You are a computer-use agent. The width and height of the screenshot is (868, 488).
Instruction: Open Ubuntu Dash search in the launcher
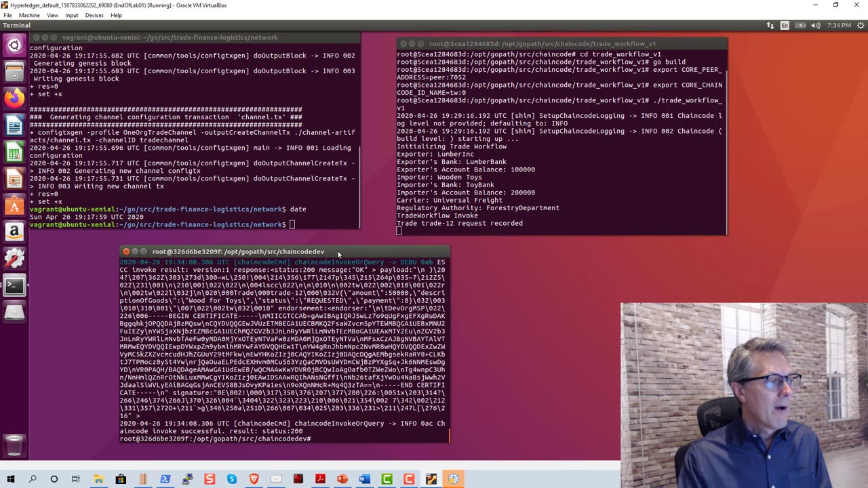(x=14, y=46)
